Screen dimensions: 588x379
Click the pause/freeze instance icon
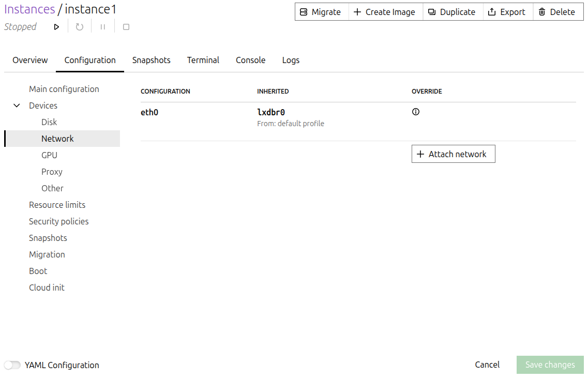[103, 27]
